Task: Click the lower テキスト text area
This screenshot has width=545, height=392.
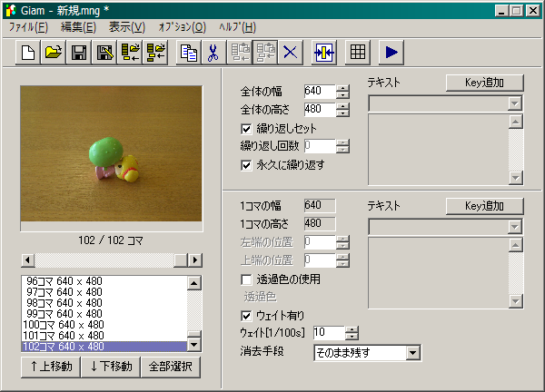Action: [439, 273]
